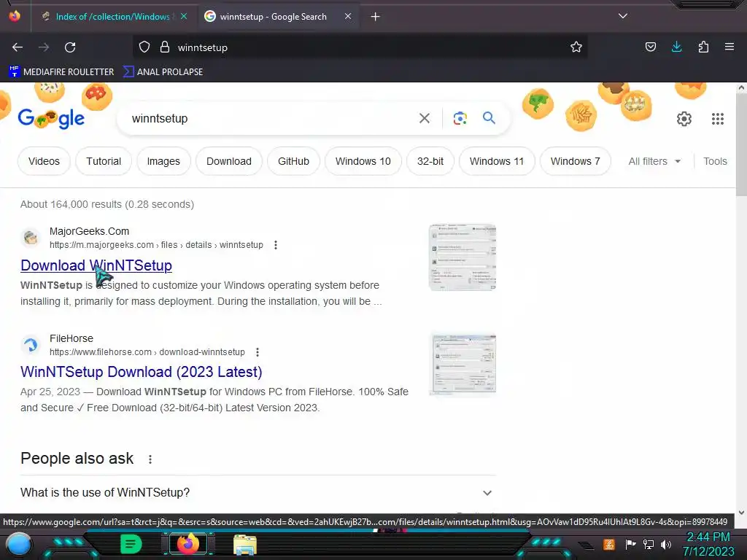Search by image with the Lens camera icon
Image resolution: width=747 pixels, height=560 pixels.
[x=460, y=118]
